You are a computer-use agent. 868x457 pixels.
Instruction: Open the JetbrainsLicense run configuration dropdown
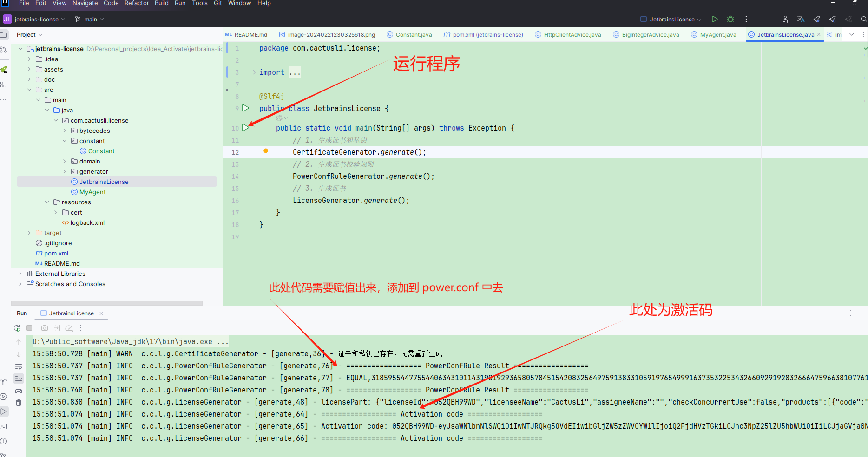tap(671, 19)
